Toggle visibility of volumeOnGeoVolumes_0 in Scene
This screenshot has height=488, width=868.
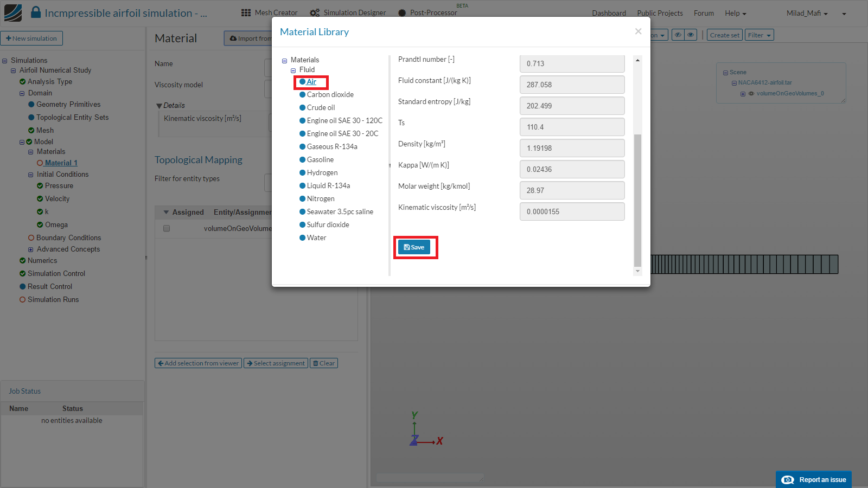(751, 94)
